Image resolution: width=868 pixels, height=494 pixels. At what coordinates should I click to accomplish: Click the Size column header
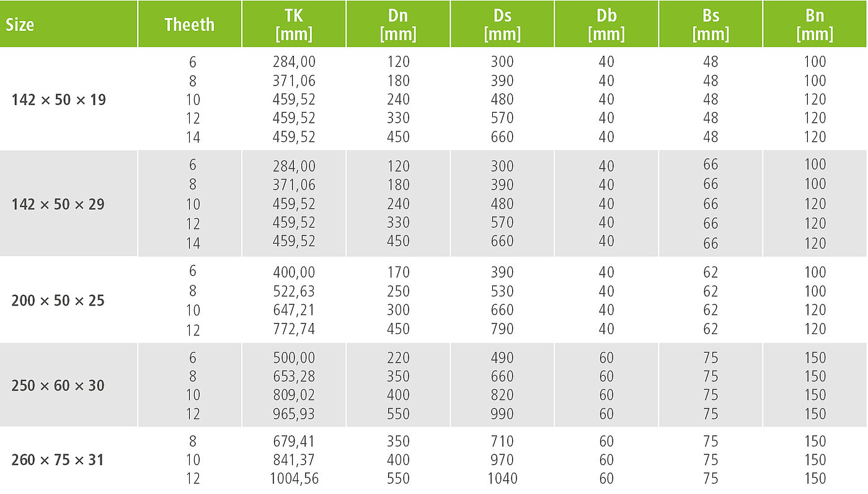point(20,25)
